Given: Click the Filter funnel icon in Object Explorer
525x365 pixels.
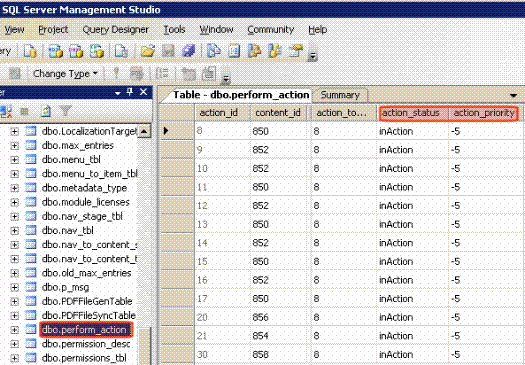Looking at the screenshot, I should (66, 111).
